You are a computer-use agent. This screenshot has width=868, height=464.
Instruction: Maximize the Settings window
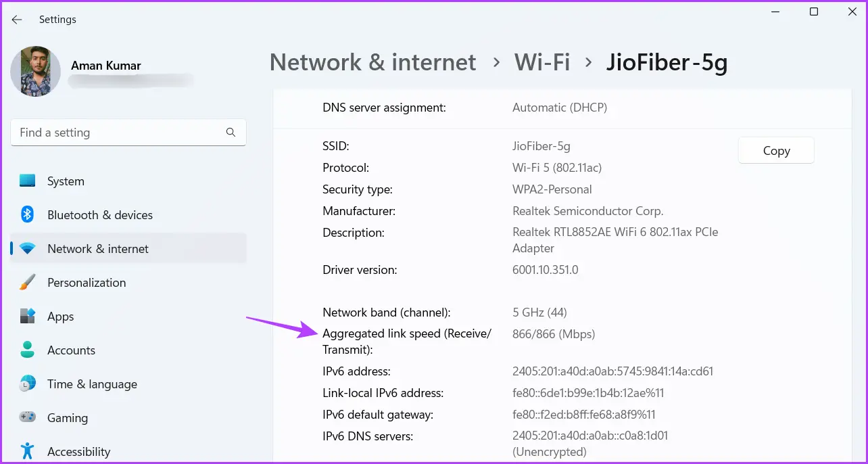814,12
